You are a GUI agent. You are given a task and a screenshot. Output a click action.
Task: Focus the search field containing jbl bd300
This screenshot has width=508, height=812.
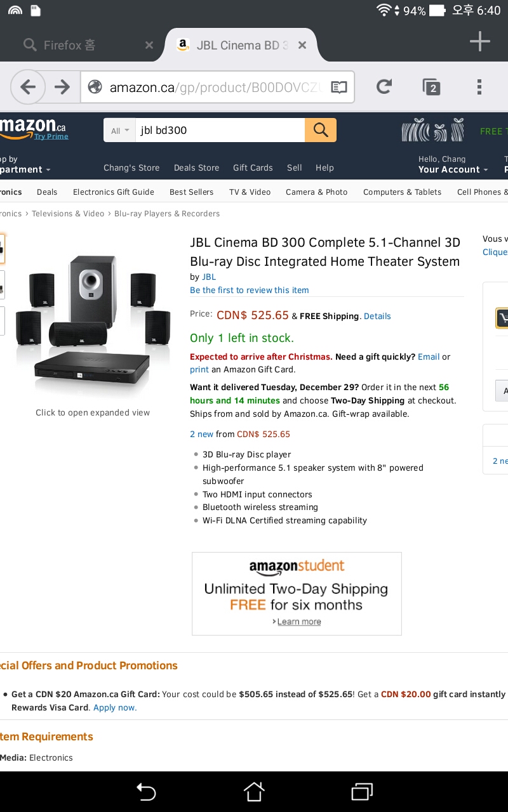(x=219, y=131)
